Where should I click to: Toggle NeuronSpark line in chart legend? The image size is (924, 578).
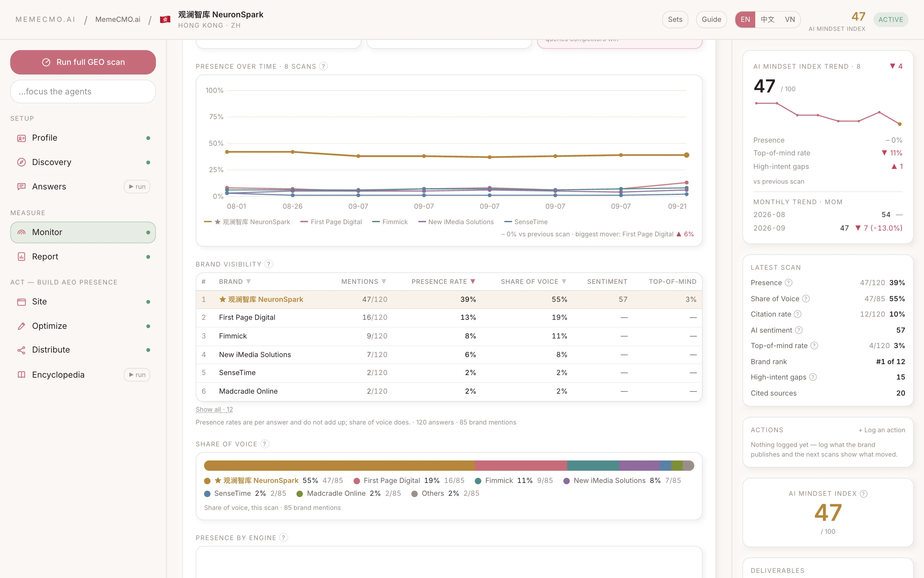click(x=247, y=222)
